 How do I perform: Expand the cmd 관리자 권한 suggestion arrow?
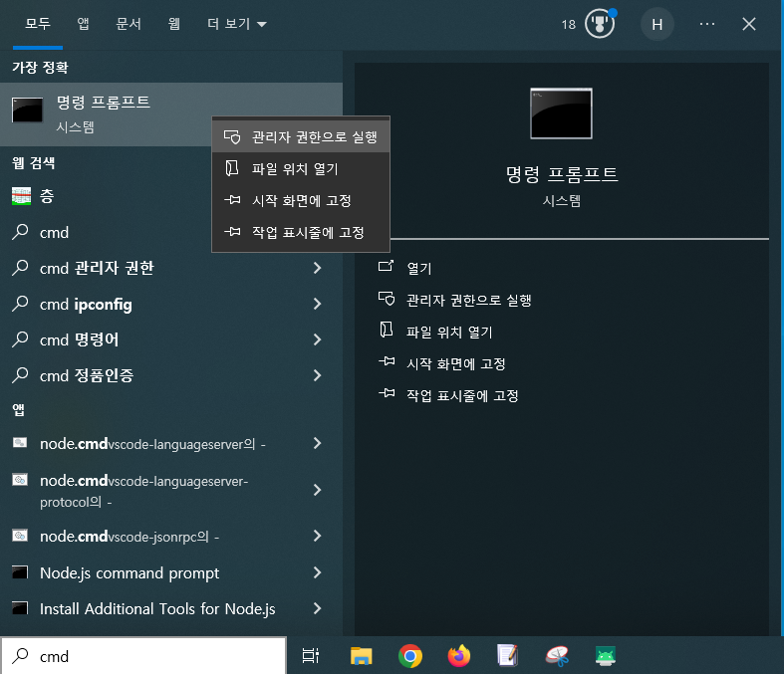click(x=317, y=268)
